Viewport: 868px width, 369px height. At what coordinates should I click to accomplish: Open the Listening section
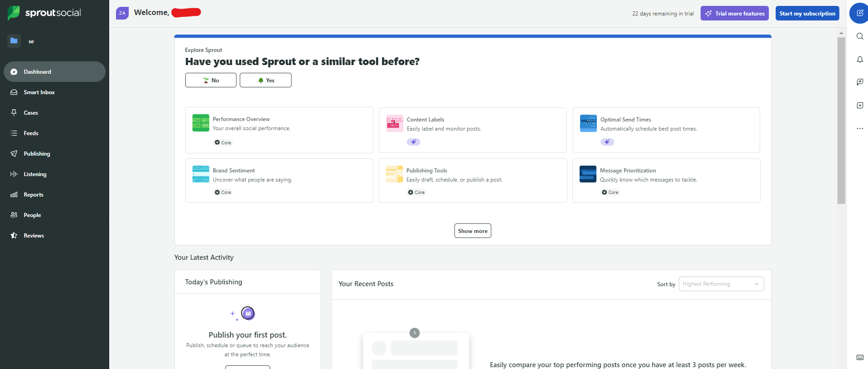(x=35, y=174)
